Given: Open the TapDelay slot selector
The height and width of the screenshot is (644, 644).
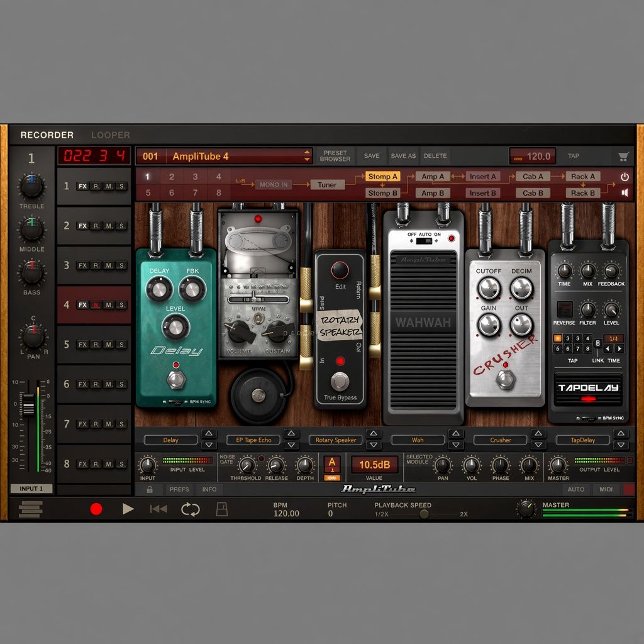Looking at the screenshot, I should pos(582,440).
